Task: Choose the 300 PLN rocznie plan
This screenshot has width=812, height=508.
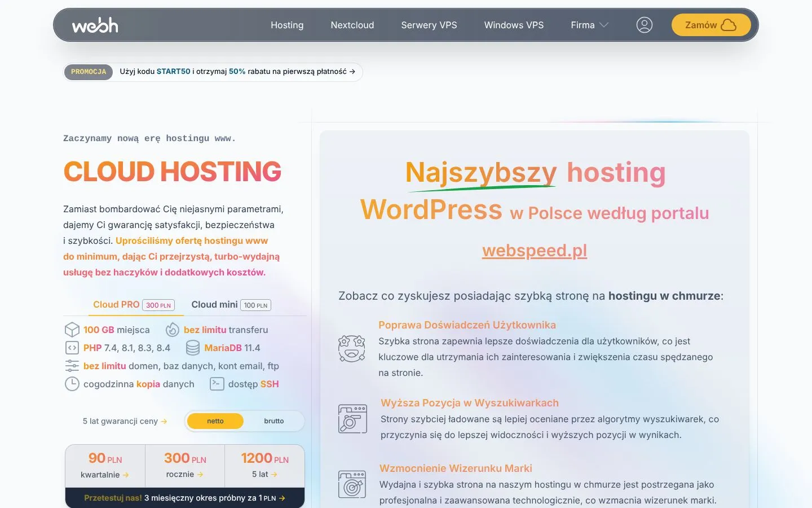Action: (x=185, y=466)
